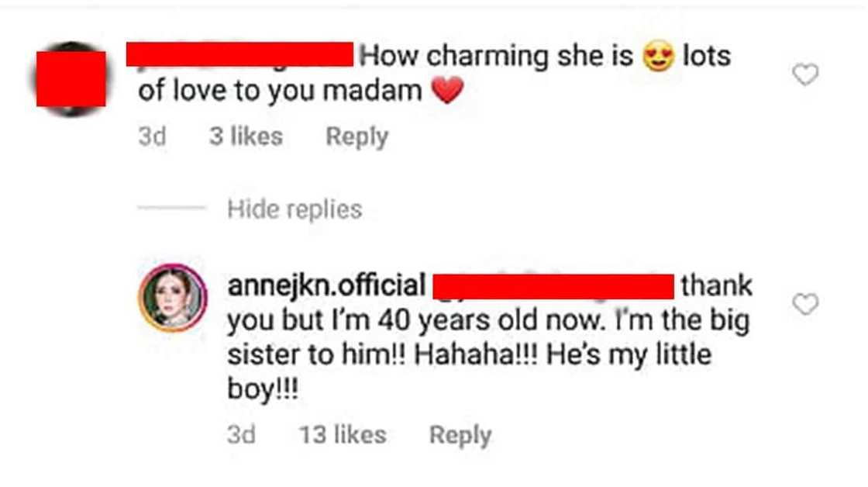Viewport: 868px width, 487px height.
Task: Reply to annejkn.official's comment
Action: [x=460, y=435]
